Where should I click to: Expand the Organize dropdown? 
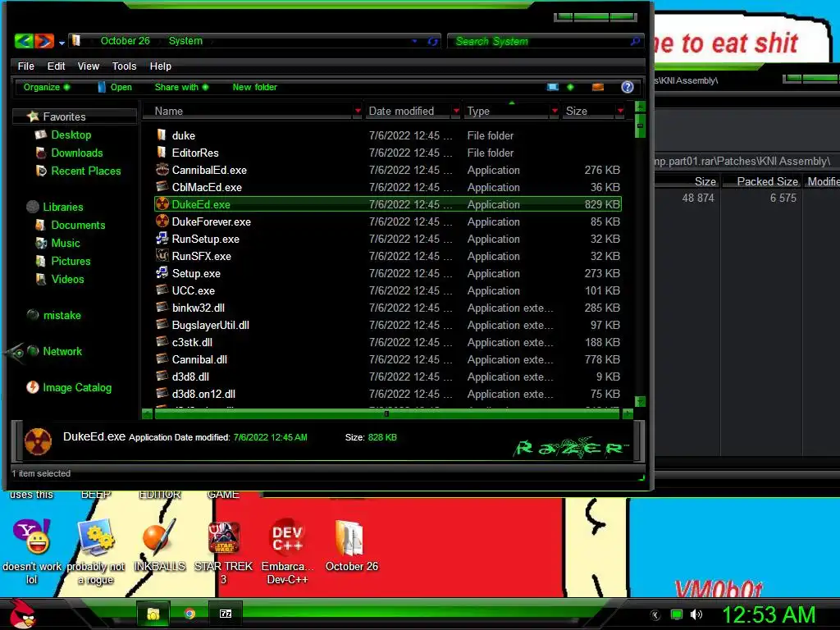coord(47,87)
